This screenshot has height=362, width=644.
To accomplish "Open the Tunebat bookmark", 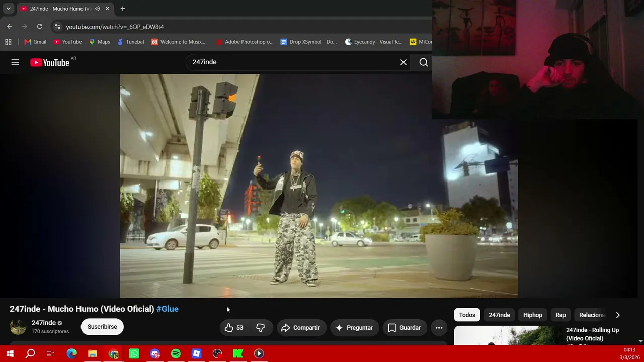I will 130,42.
